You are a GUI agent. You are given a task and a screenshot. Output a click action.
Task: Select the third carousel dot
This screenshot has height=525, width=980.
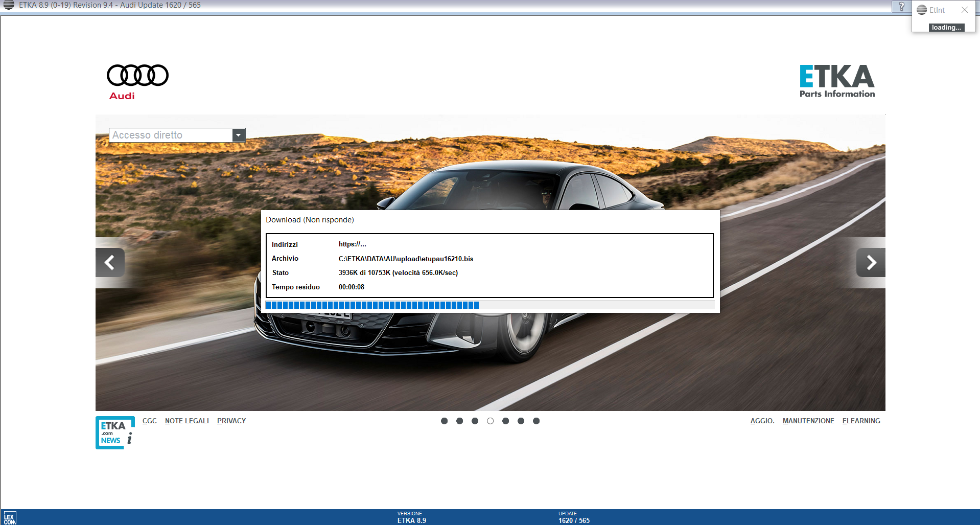[475, 421]
